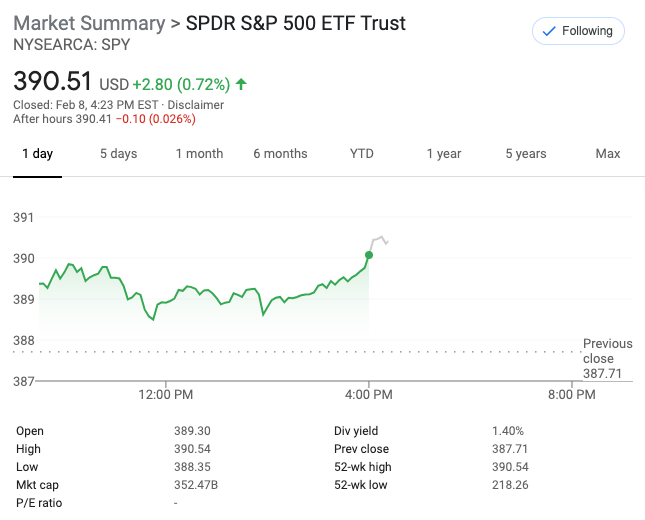645x520 pixels.
Task: Click the 12:00 PM axis label
Action: (x=164, y=394)
